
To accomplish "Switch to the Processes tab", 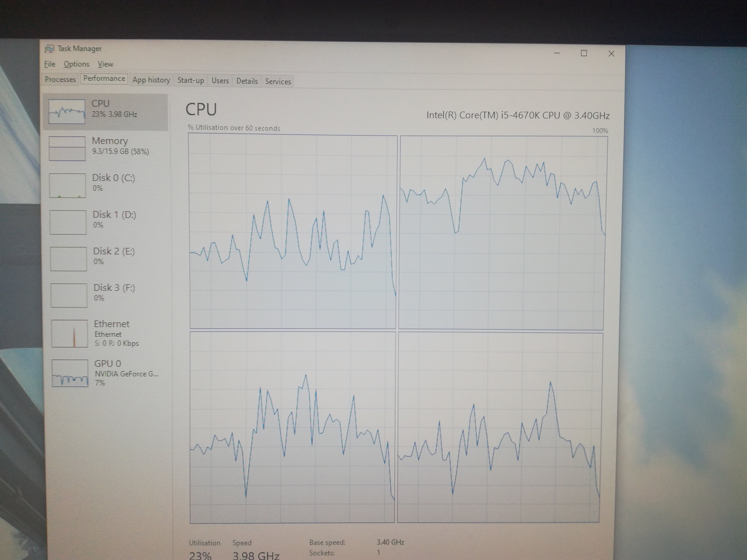I will click(x=60, y=79).
